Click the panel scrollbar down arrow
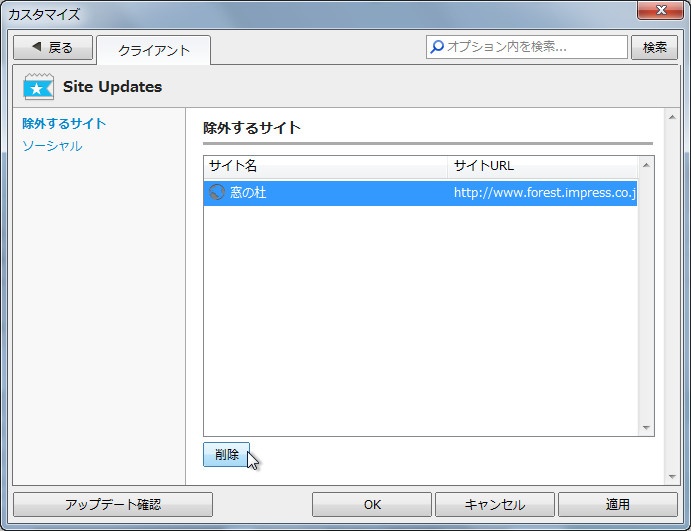The height and width of the screenshot is (531, 691). [672, 476]
